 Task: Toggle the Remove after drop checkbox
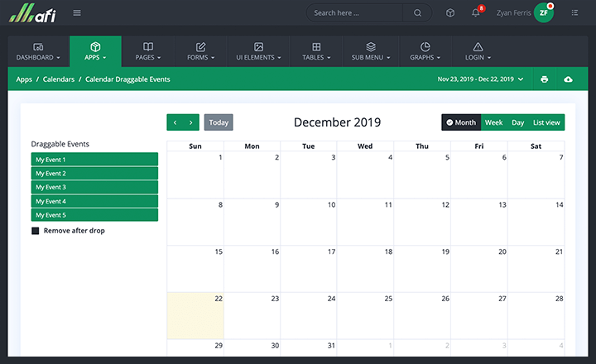coord(36,231)
